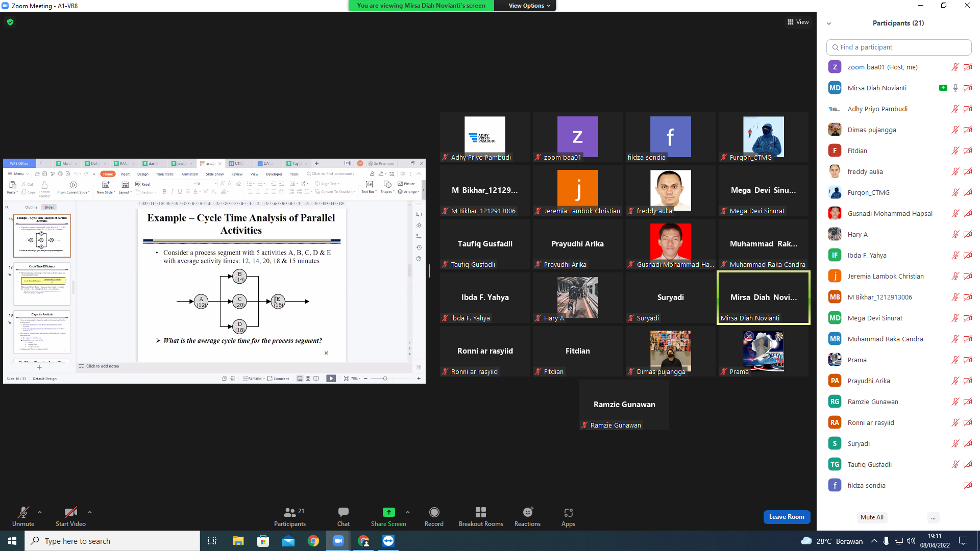980x551 pixels.
Task: Open the more options menu beside Mute All
Action: (x=933, y=517)
